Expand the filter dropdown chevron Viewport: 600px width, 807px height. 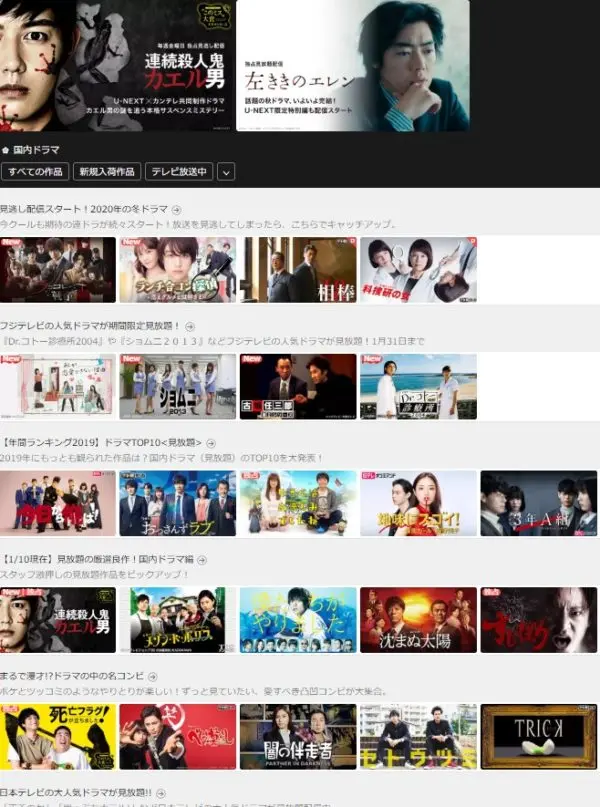[226, 171]
